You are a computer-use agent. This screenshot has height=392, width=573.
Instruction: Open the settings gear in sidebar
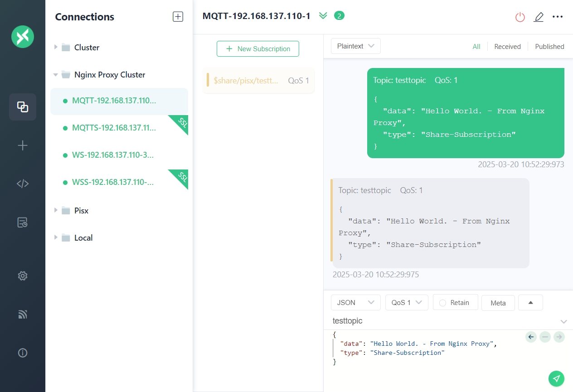click(23, 276)
